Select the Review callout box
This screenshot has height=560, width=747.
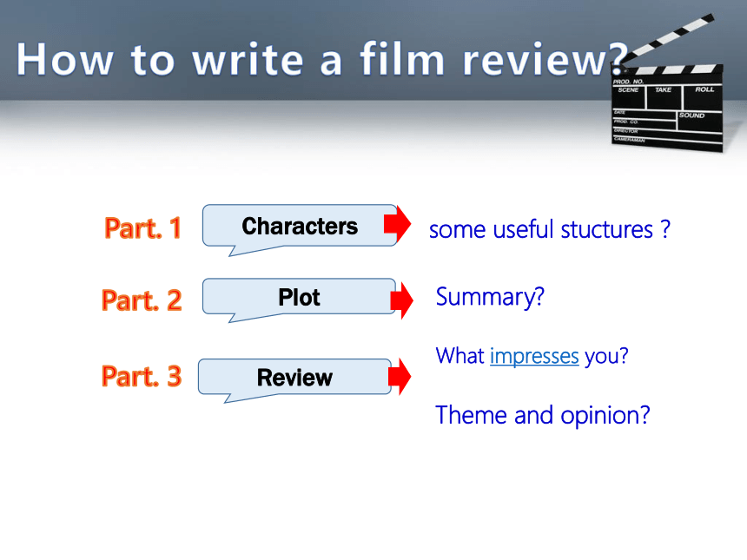(x=294, y=380)
